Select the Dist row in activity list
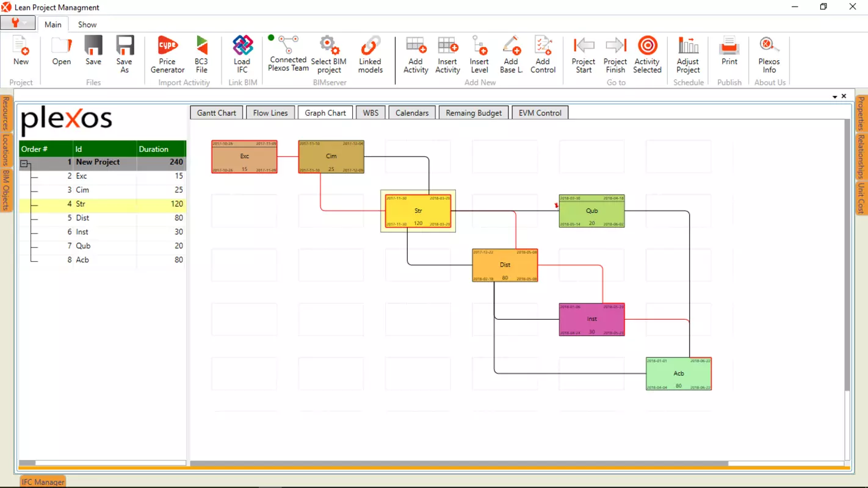Viewport: 868px width, 488px height. 103,218
